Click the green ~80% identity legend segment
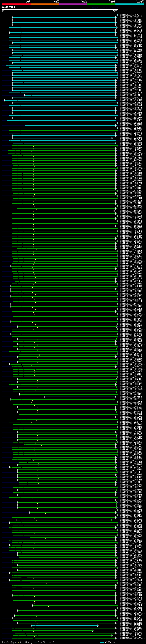 pyautogui.click(x=101, y=4)
